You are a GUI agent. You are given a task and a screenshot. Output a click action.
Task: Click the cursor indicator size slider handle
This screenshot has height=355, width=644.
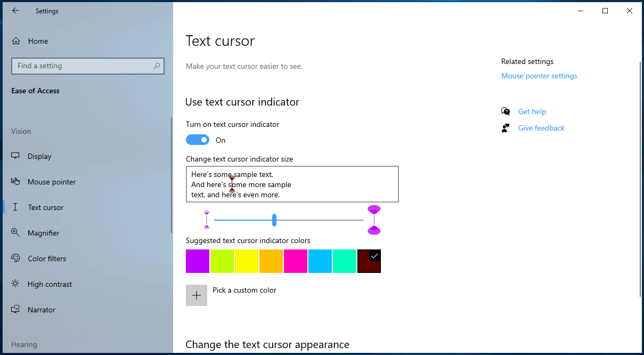point(274,219)
